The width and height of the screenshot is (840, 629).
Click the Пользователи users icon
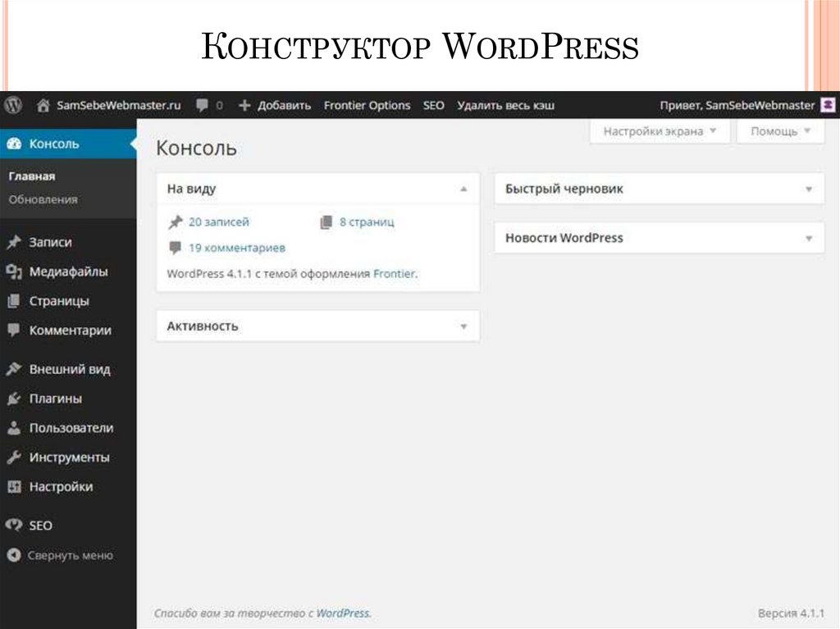click(15, 428)
